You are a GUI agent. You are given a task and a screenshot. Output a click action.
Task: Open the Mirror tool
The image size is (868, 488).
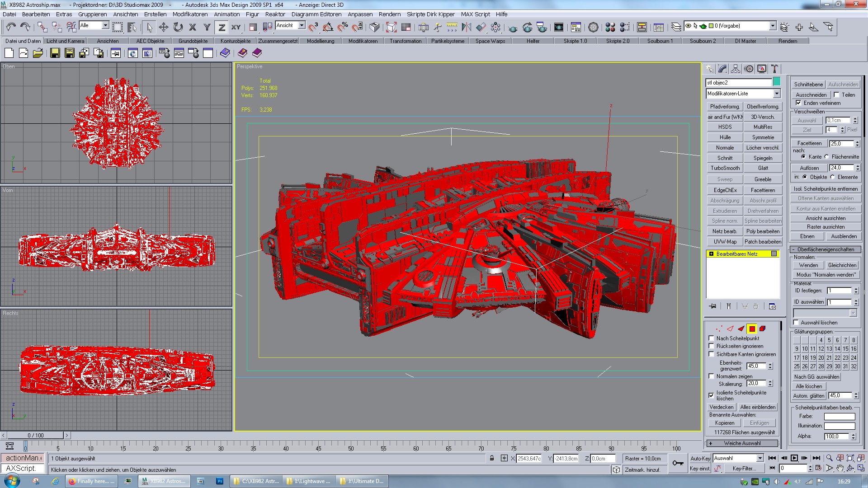click(466, 27)
